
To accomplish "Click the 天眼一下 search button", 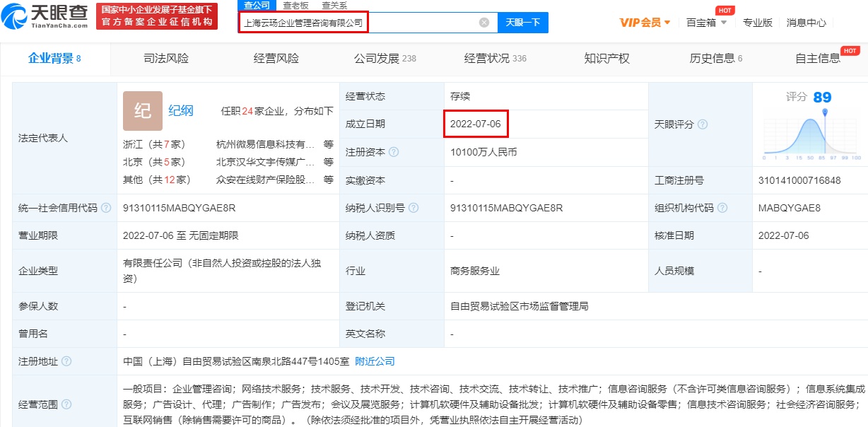I will [523, 23].
